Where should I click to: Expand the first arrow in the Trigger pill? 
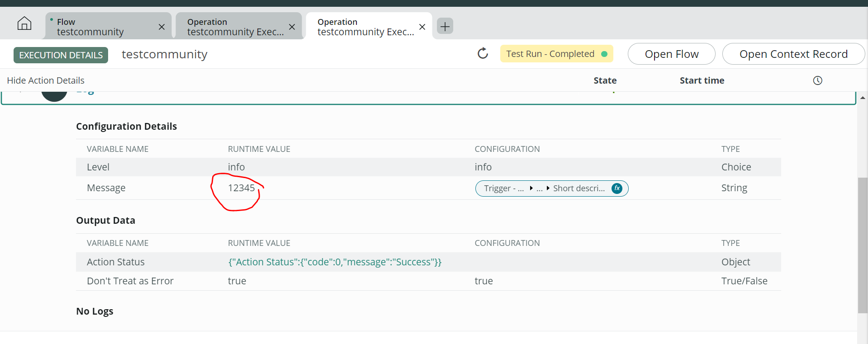tap(531, 188)
